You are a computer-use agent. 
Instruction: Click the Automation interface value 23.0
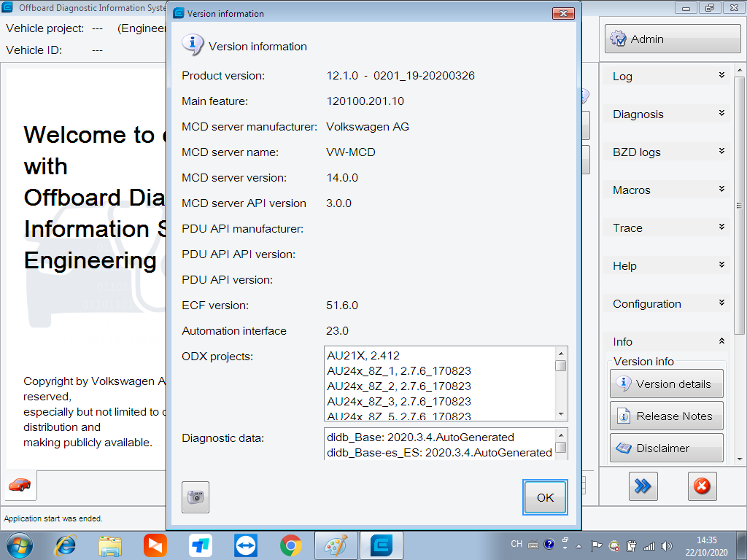(337, 331)
